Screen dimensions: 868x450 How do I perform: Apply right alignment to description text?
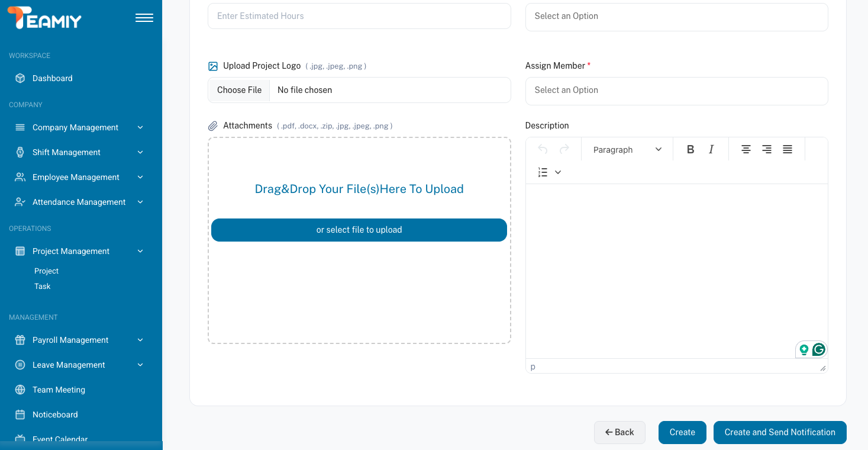coord(767,150)
